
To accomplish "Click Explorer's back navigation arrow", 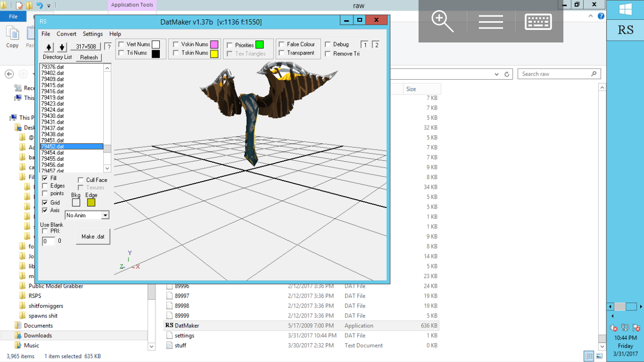I will click(x=9, y=74).
